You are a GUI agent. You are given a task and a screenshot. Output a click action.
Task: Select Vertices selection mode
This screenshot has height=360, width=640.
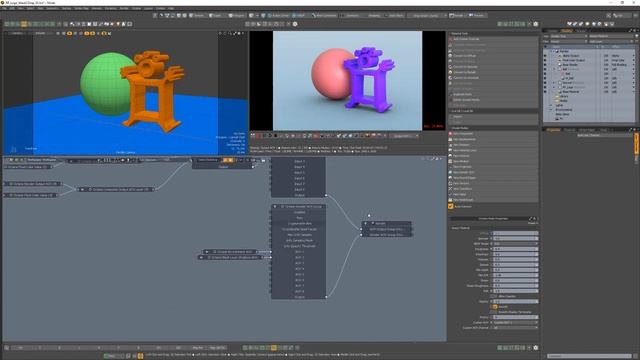pyautogui.click(x=197, y=16)
